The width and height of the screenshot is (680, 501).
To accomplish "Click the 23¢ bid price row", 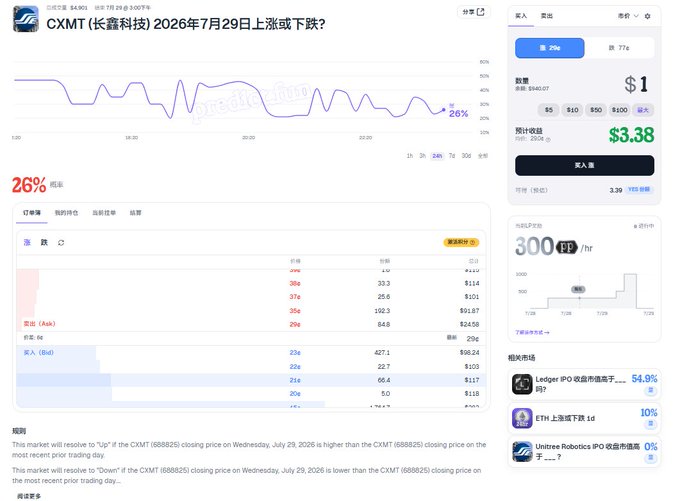I will (x=251, y=353).
